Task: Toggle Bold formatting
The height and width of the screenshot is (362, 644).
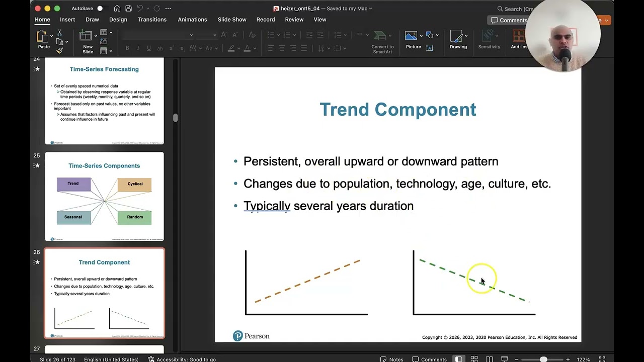Action: click(x=127, y=48)
